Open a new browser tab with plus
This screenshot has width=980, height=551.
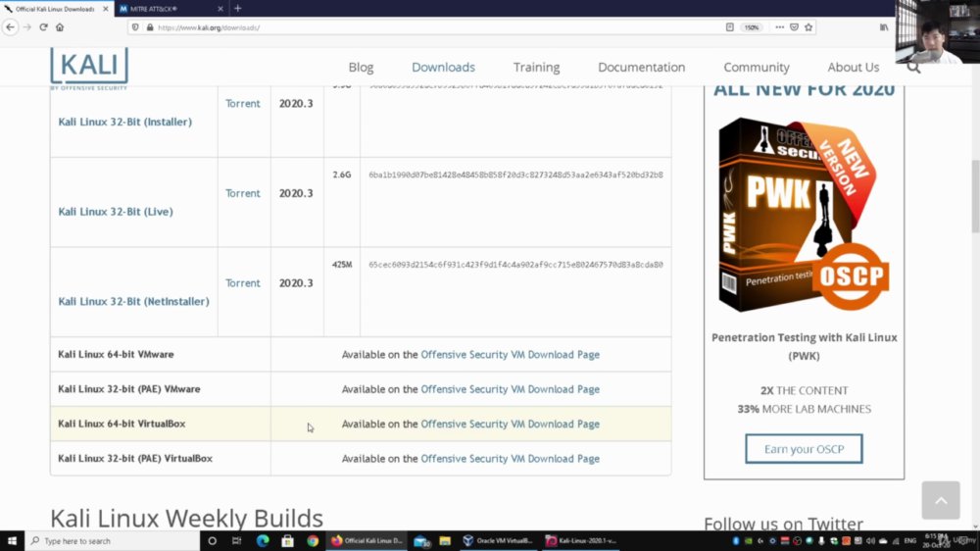237,9
